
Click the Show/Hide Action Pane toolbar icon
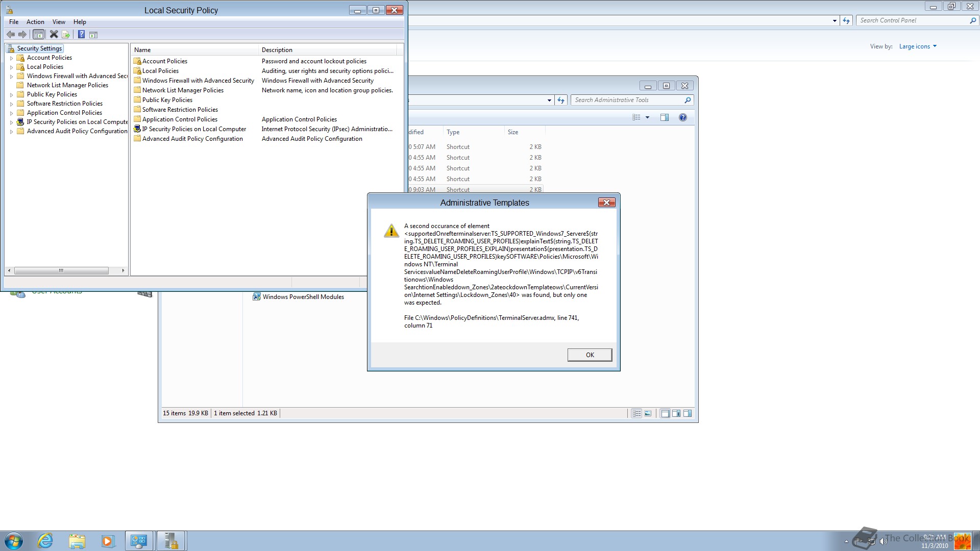pyautogui.click(x=93, y=35)
